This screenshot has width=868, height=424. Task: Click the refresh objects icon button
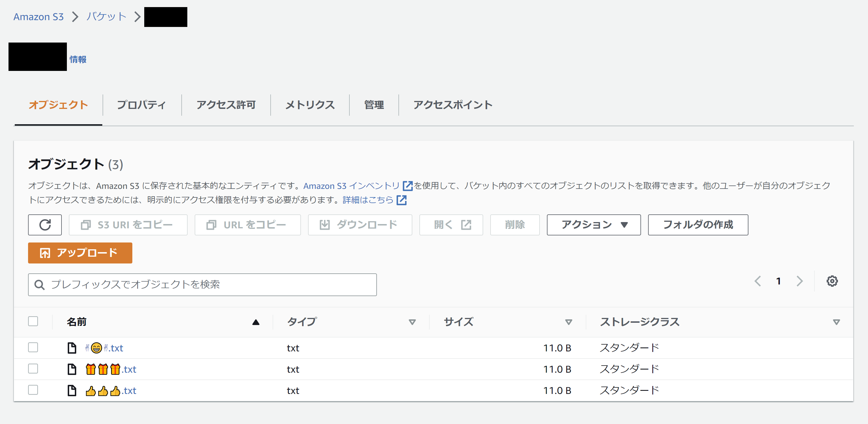pos(45,225)
